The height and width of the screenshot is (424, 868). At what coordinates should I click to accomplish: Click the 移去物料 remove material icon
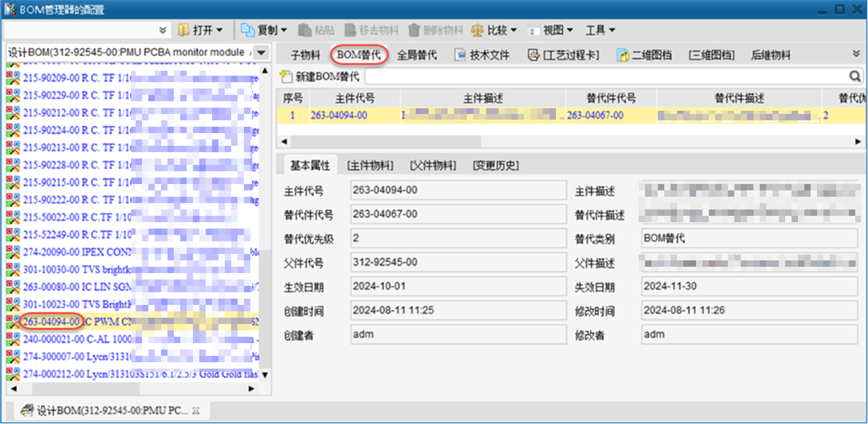(x=350, y=30)
